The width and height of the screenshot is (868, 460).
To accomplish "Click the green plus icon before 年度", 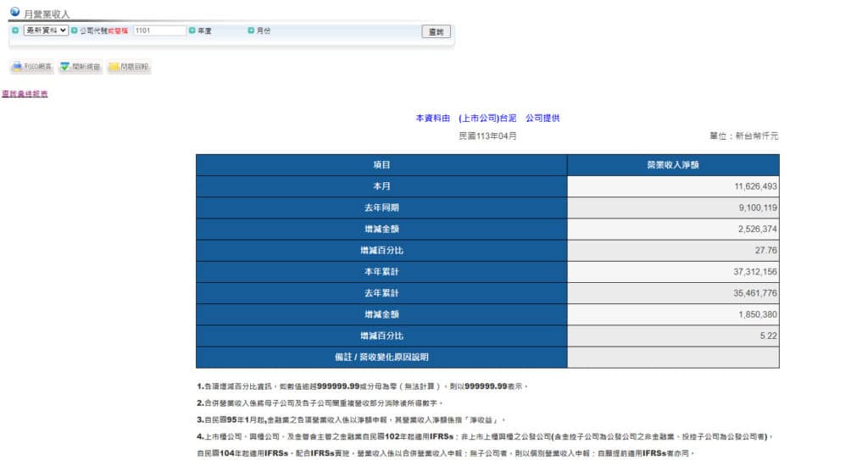I will tap(192, 30).
